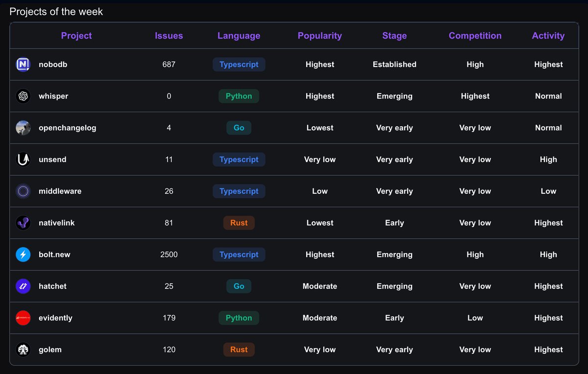Click 'High' activity in unsend row
This screenshot has width=588, height=374.
548,160
